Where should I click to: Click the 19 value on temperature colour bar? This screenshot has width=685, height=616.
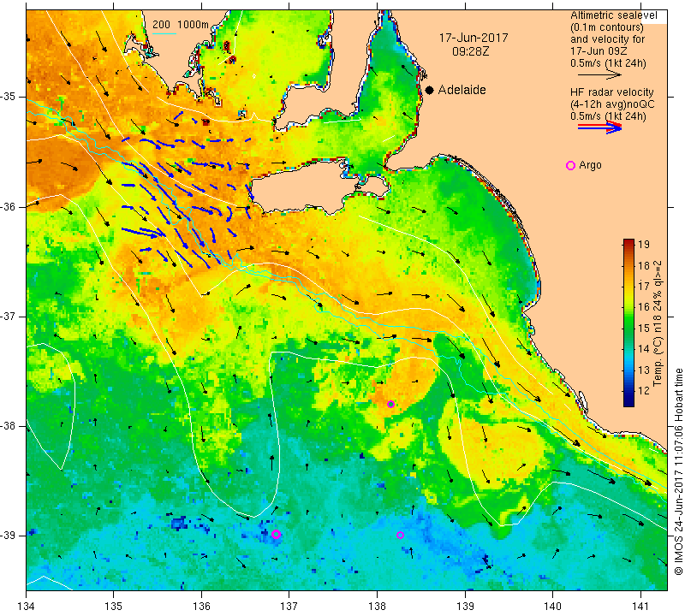[x=644, y=245]
